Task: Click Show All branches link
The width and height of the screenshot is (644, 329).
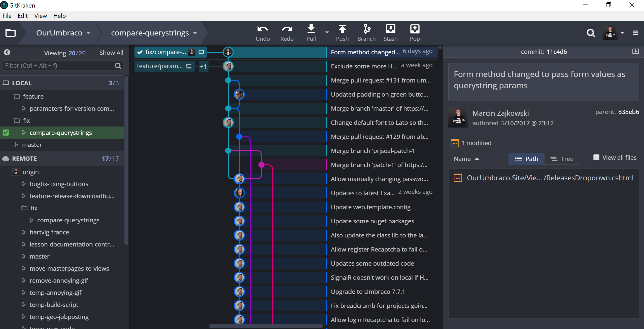Action: 111,53
